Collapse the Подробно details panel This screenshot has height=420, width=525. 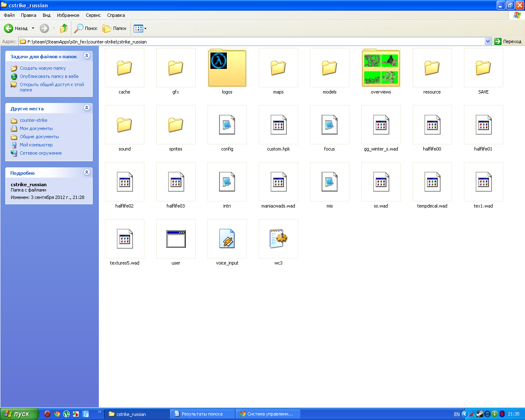tap(87, 172)
